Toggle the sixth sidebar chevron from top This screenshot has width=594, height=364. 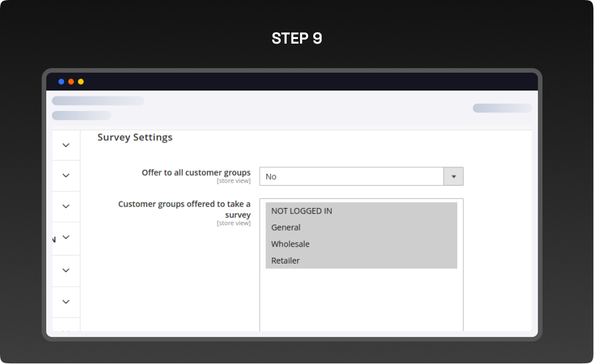click(x=65, y=302)
